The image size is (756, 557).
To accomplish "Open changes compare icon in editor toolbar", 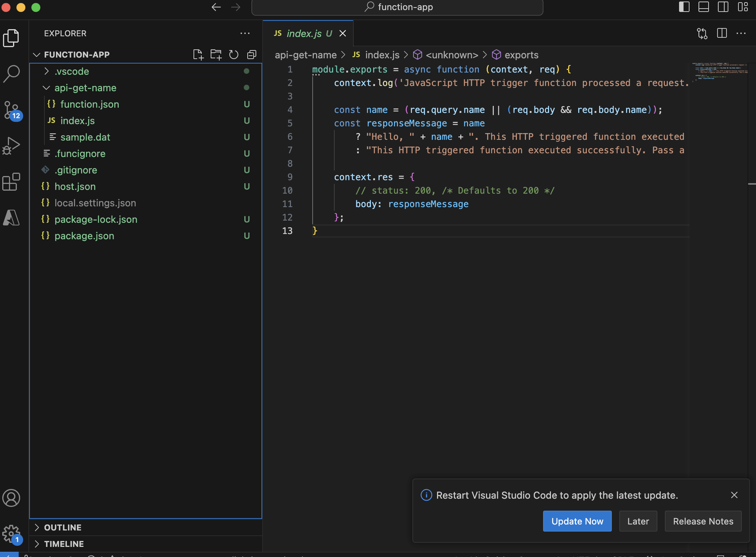I will [702, 33].
